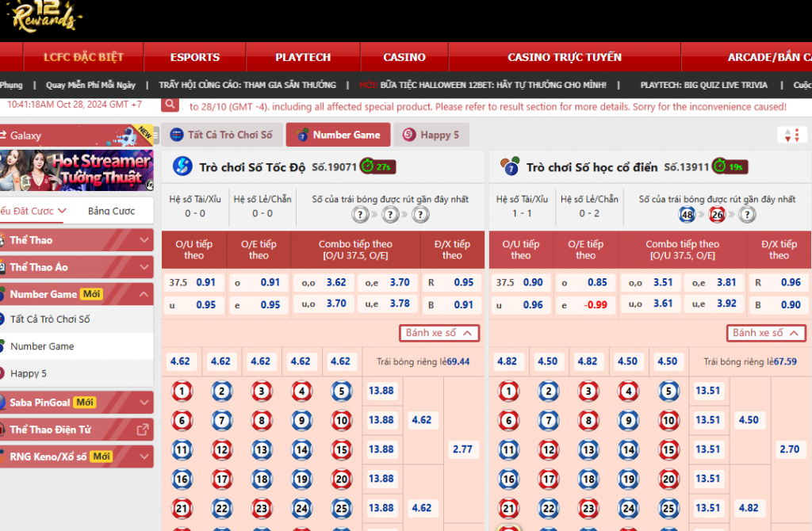Expand the Thể Thao sidebar section

point(144,240)
